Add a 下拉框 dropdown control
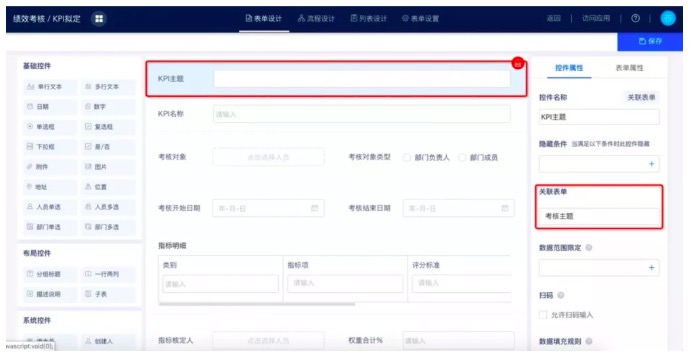 tap(50, 146)
